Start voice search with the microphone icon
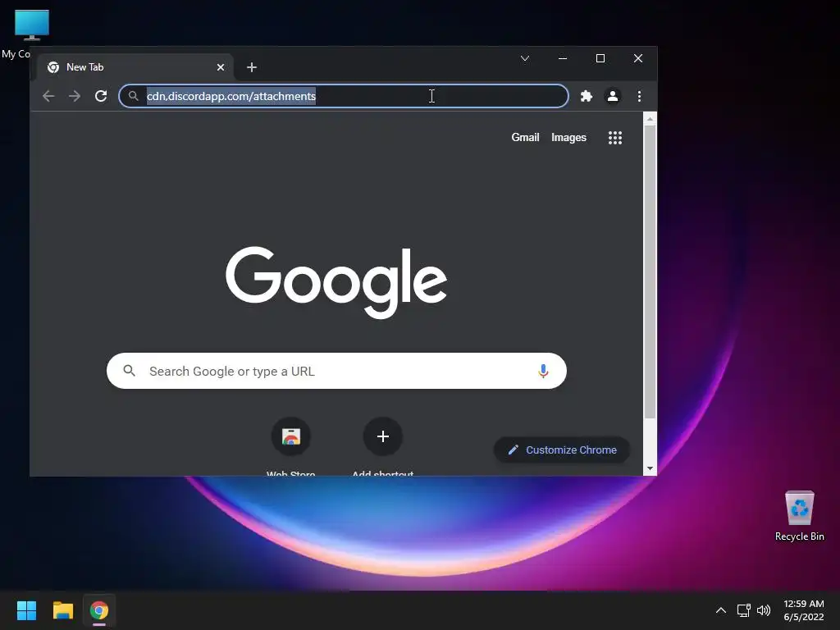Screen dimensions: 840x630 coord(543,371)
